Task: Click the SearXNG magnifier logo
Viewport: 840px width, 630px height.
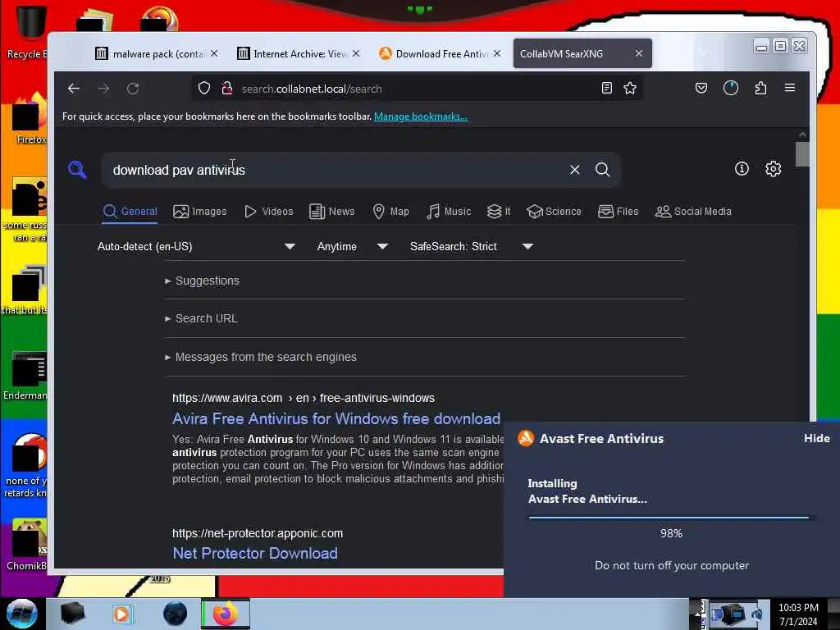Action: (x=77, y=170)
